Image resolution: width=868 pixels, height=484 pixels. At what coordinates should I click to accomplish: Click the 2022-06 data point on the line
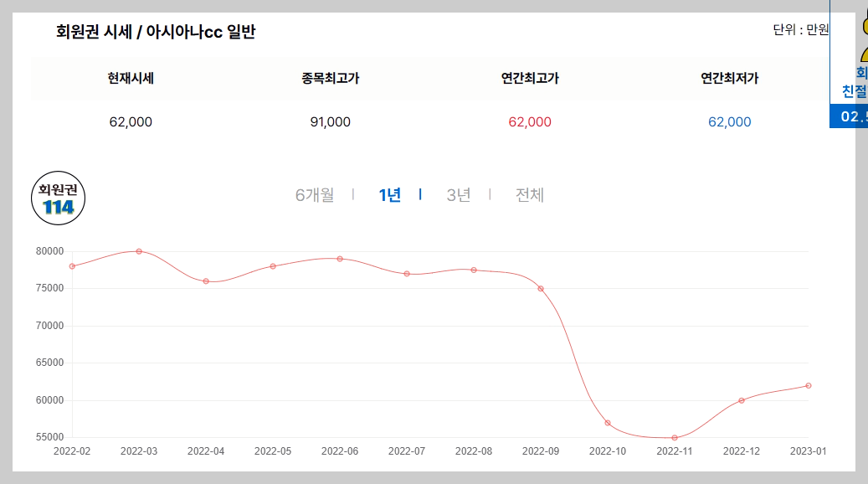point(340,259)
